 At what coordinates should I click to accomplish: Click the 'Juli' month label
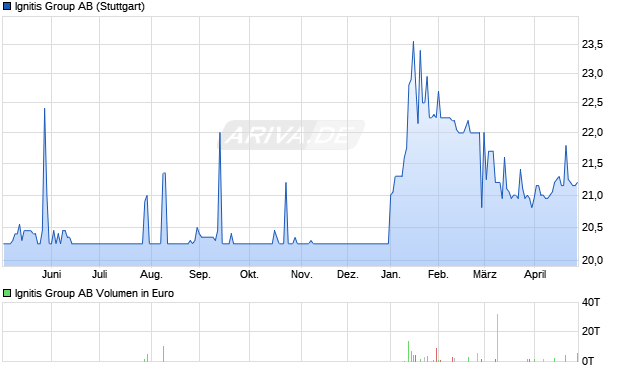(x=100, y=274)
